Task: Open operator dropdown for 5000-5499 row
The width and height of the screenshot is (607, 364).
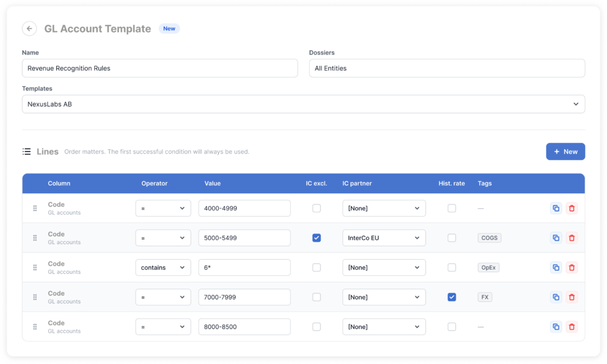Action: (x=163, y=238)
